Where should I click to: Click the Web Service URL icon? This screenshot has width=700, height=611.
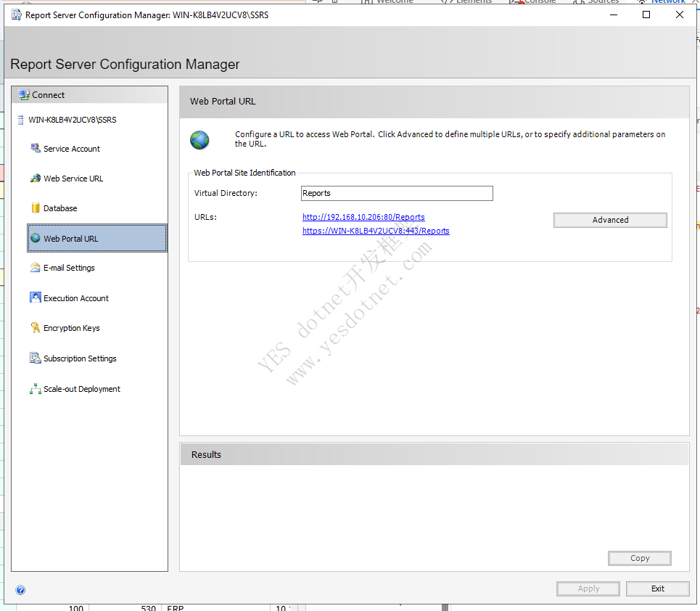click(35, 179)
